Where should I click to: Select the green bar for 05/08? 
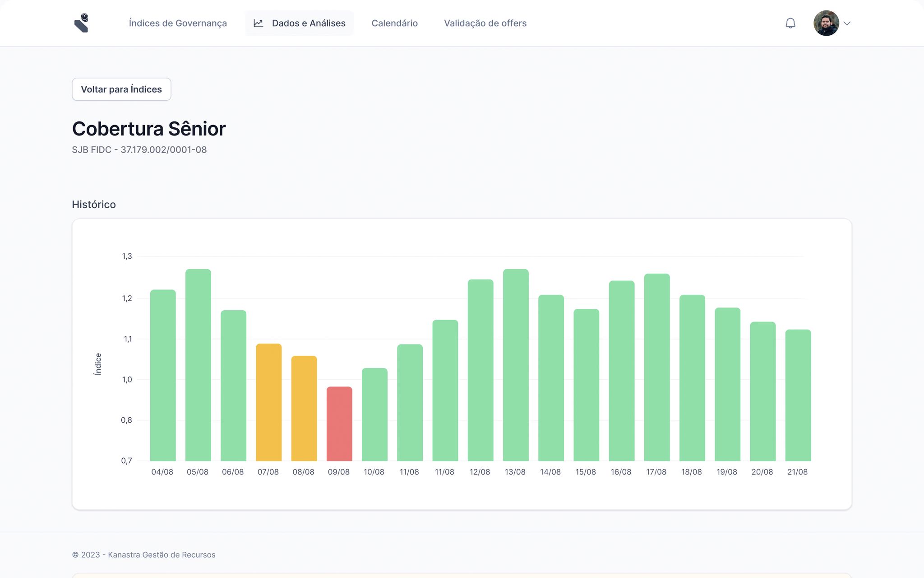(198, 365)
